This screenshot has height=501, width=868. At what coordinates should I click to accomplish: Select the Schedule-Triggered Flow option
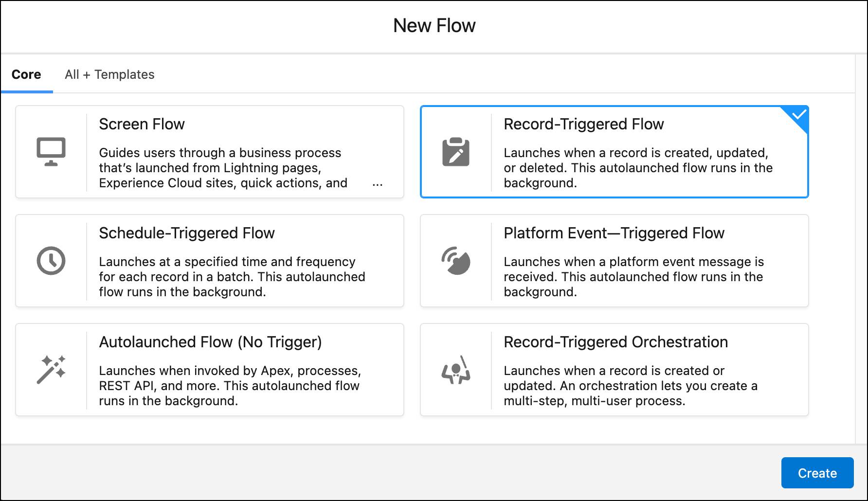[209, 261]
